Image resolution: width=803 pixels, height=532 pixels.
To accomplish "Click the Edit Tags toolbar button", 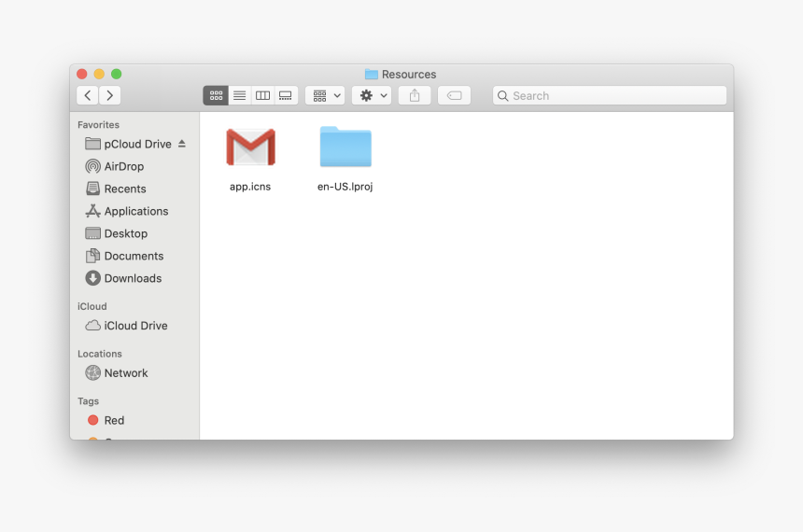I will (454, 95).
